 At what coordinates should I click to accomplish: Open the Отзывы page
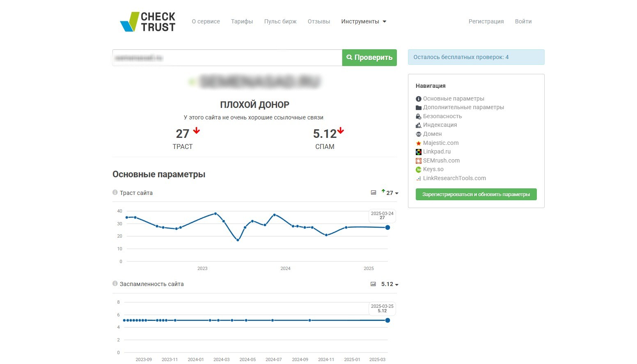(319, 21)
